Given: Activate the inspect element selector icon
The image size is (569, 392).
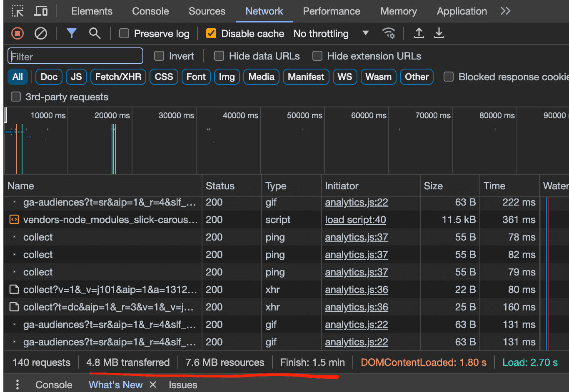Looking at the screenshot, I should [x=17, y=11].
